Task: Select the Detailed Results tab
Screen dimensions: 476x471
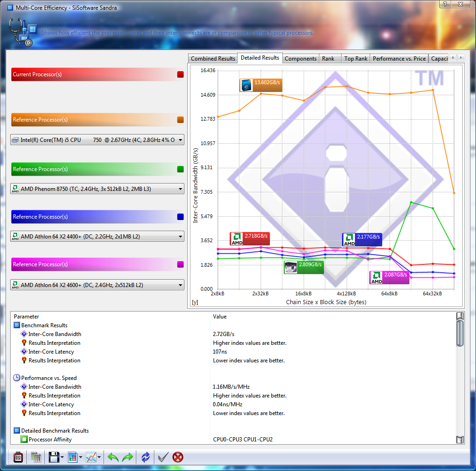Action: coord(260,58)
